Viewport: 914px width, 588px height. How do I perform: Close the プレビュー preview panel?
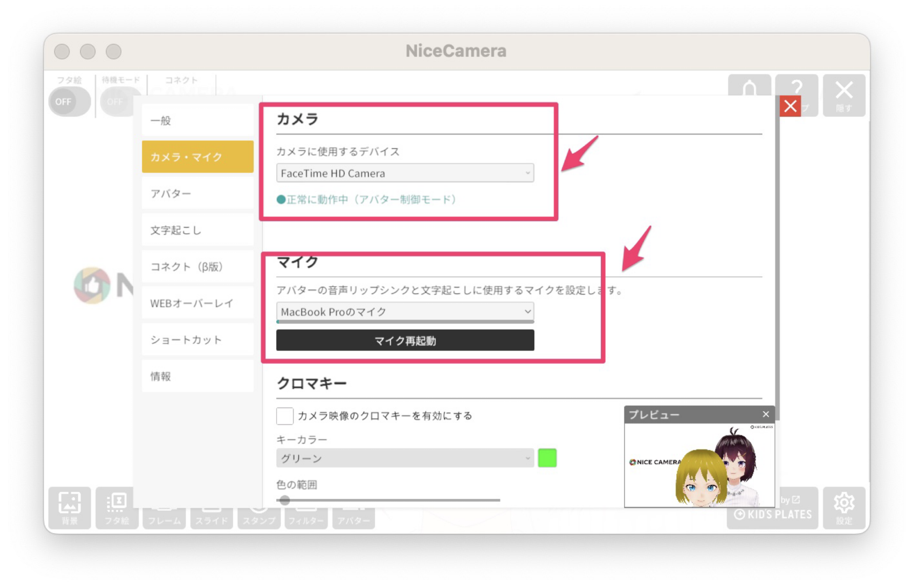766,414
